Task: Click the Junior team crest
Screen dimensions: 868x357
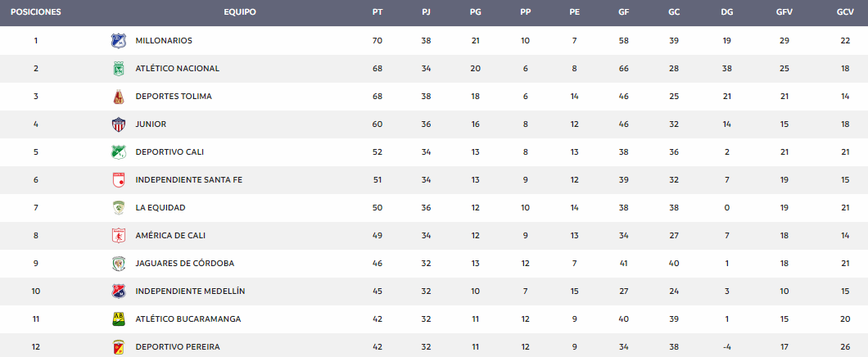Action: click(x=119, y=124)
